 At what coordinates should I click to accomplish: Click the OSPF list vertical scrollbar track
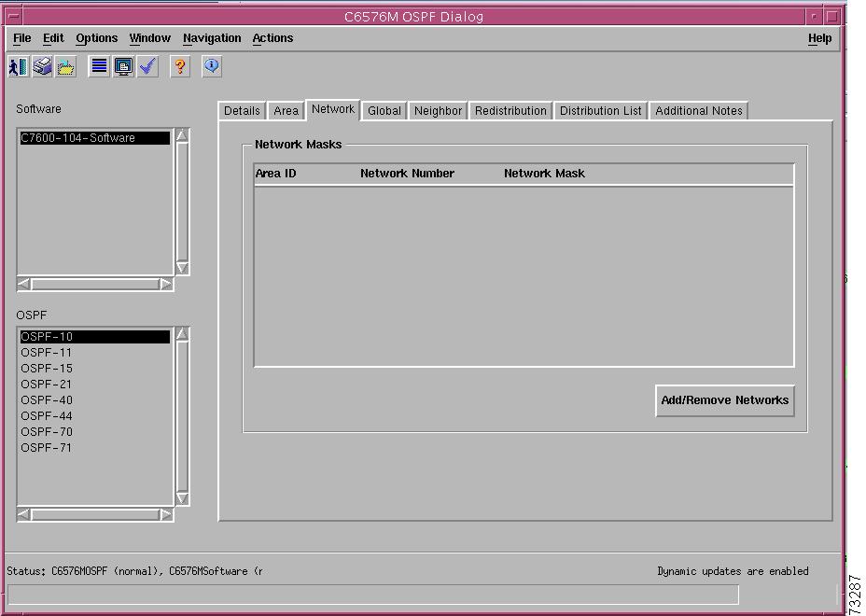pyautogui.click(x=182, y=416)
